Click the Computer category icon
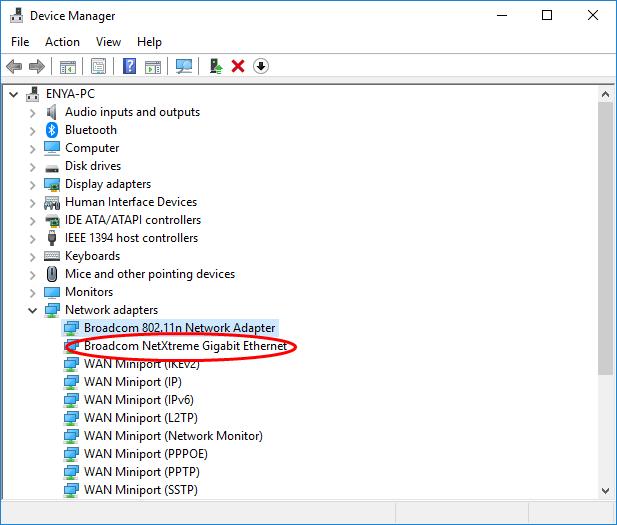617x525 pixels. click(52, 148)
